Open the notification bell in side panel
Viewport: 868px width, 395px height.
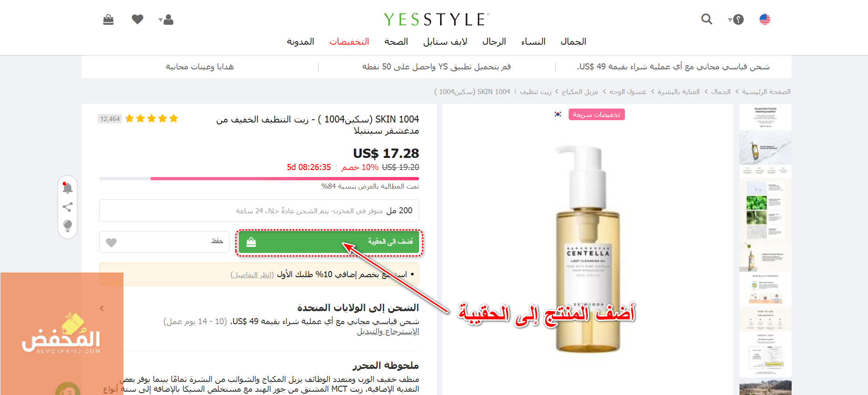[68, 188]
